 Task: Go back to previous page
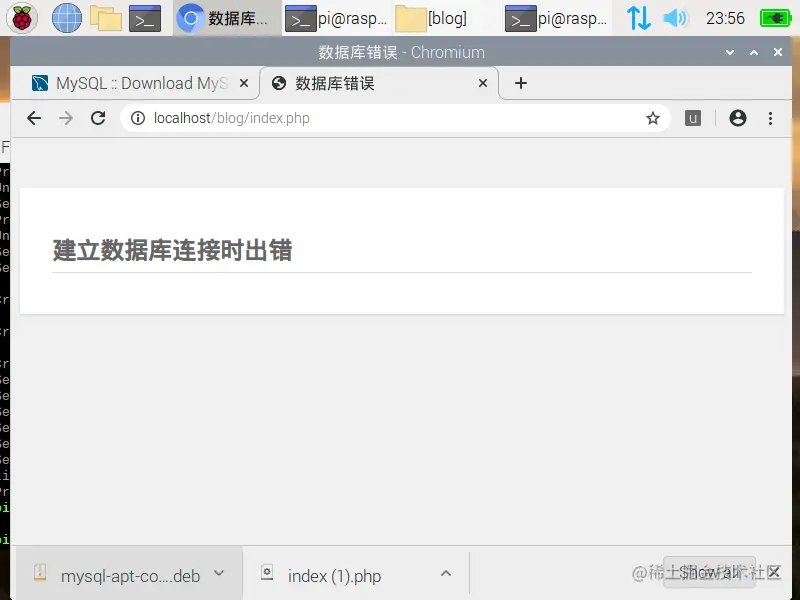pyautogui.click(x=34, y=118)
